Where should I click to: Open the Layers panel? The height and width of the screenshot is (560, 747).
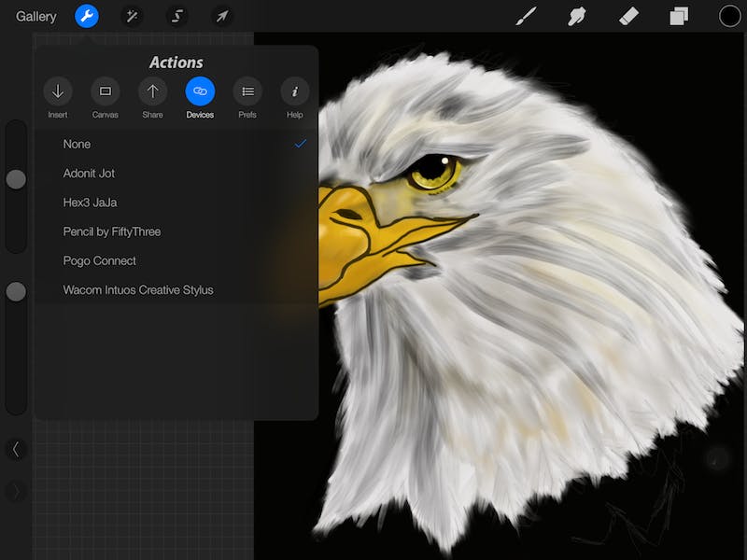click(679, 16)
